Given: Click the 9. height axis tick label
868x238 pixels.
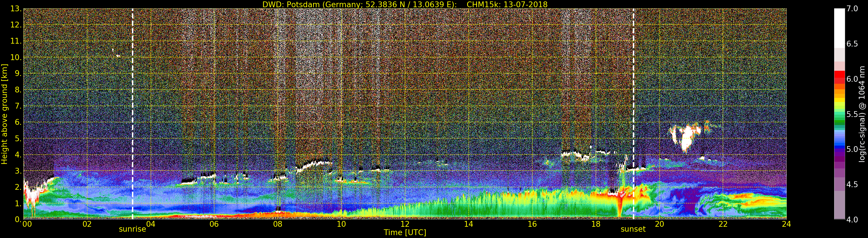Looking at the screenshot, I should 18,73.
